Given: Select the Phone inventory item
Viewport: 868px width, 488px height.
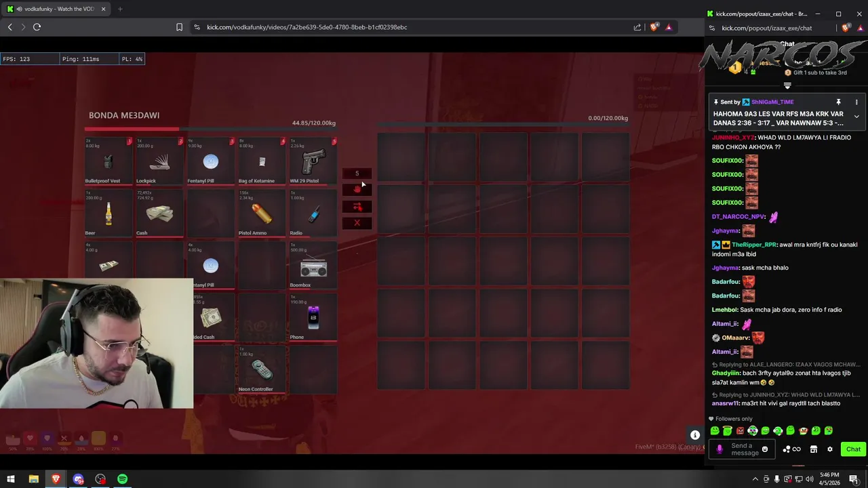Looking at the screenshot, I should [313, 318].
